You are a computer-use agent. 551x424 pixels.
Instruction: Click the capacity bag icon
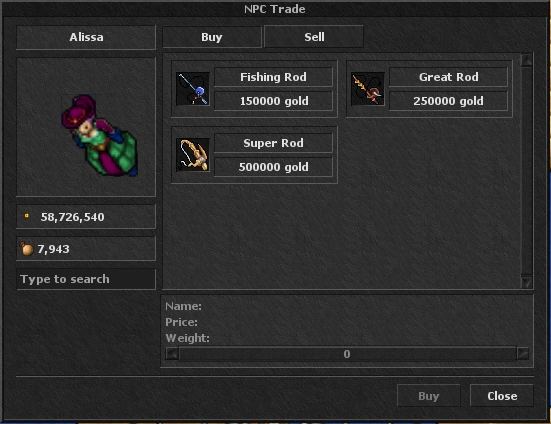point(27,248)
